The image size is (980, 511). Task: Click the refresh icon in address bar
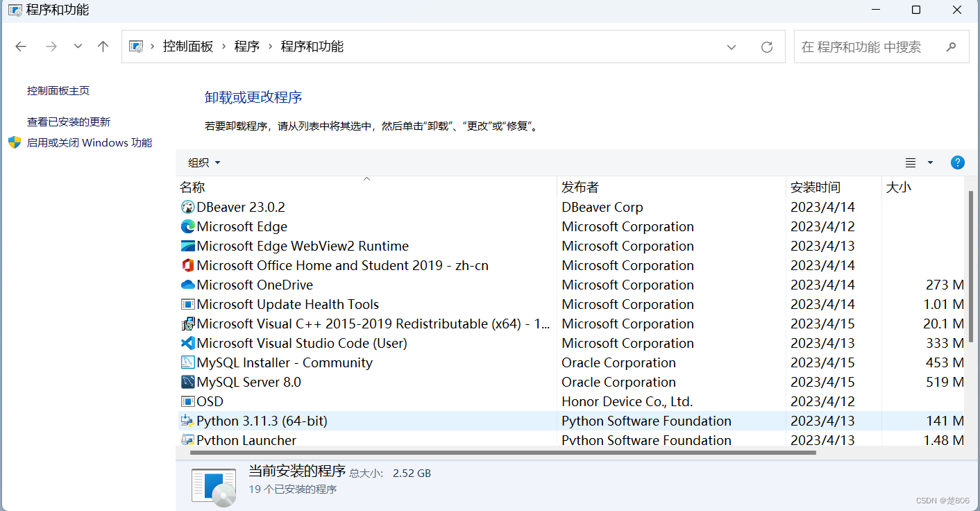tap(767, 47)
